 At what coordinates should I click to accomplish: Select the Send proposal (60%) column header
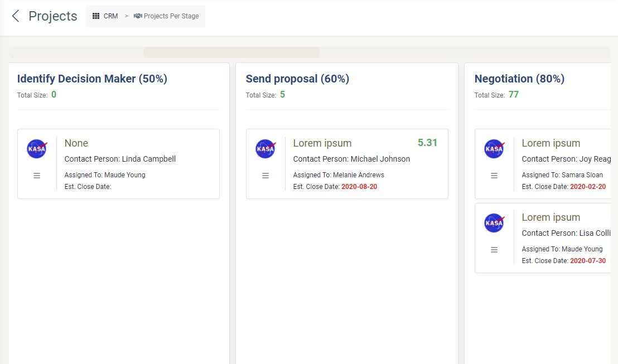pos(298,79)
